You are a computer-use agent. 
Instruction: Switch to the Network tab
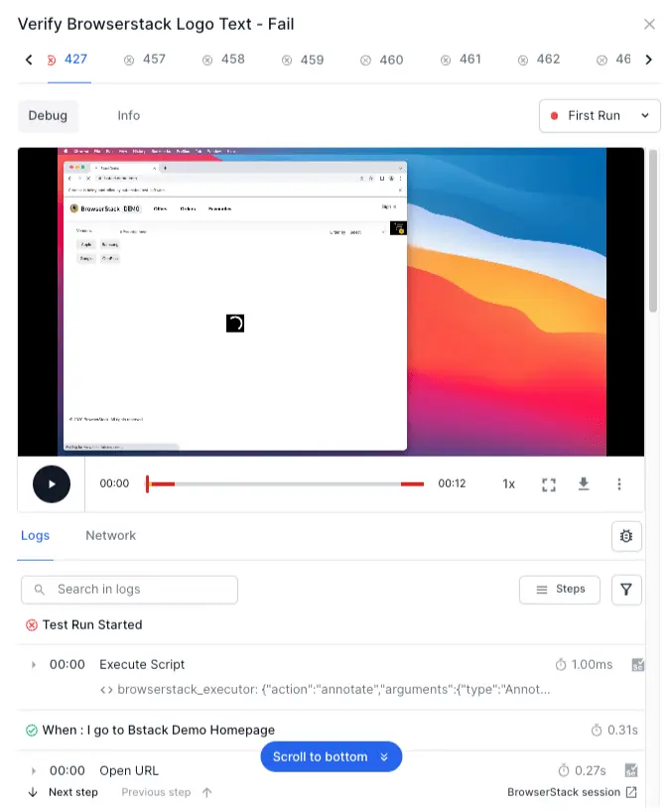point(111,535)
